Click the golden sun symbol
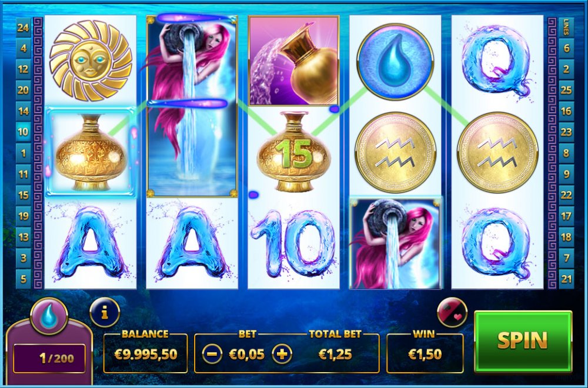 point(91,61)
